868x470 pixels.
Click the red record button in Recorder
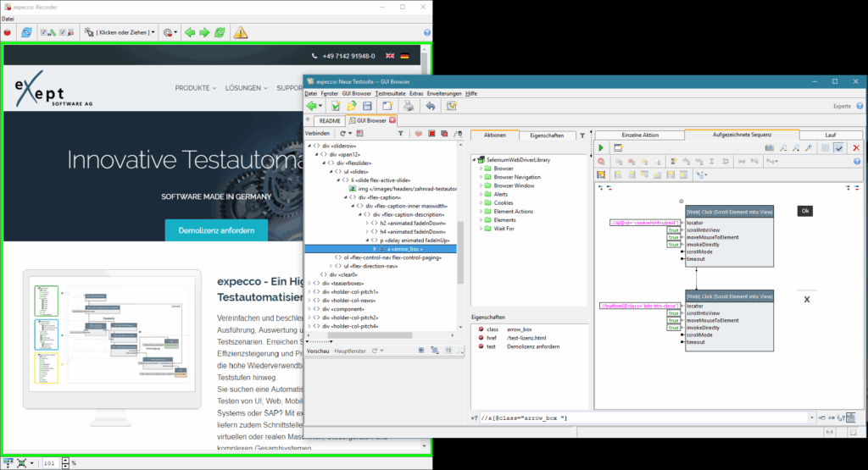pos(8,32)
